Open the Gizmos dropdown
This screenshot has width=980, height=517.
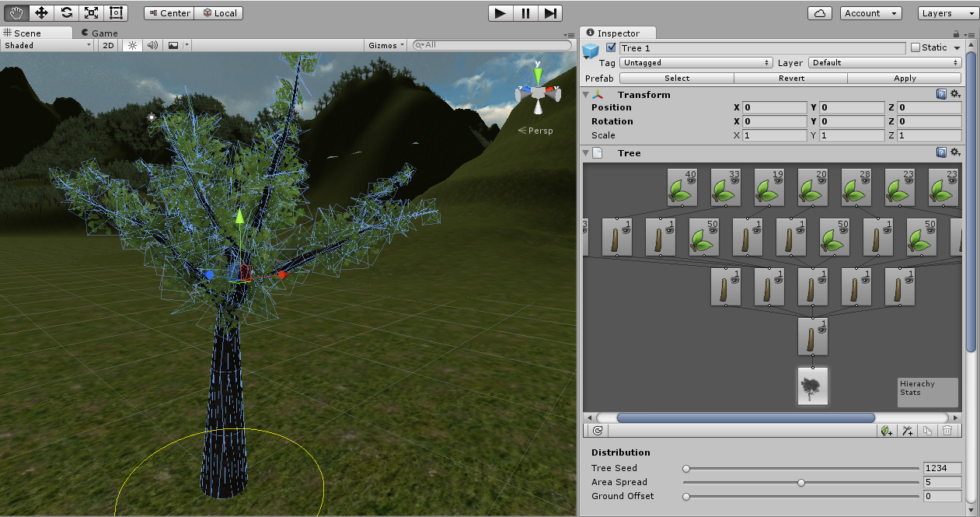[386, 45]
